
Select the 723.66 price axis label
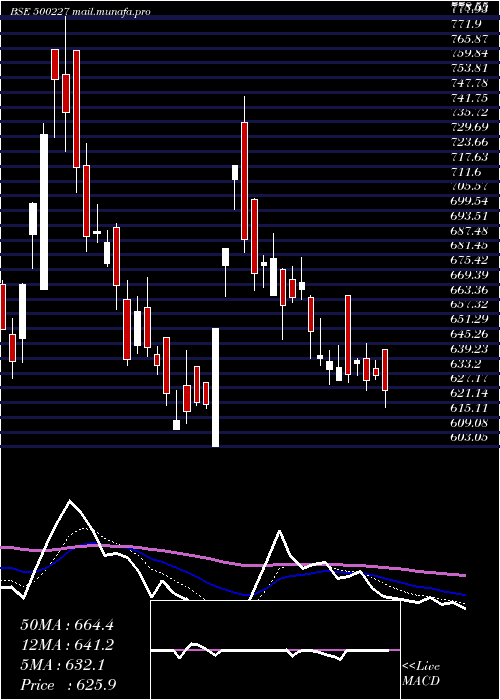(470, 142)
